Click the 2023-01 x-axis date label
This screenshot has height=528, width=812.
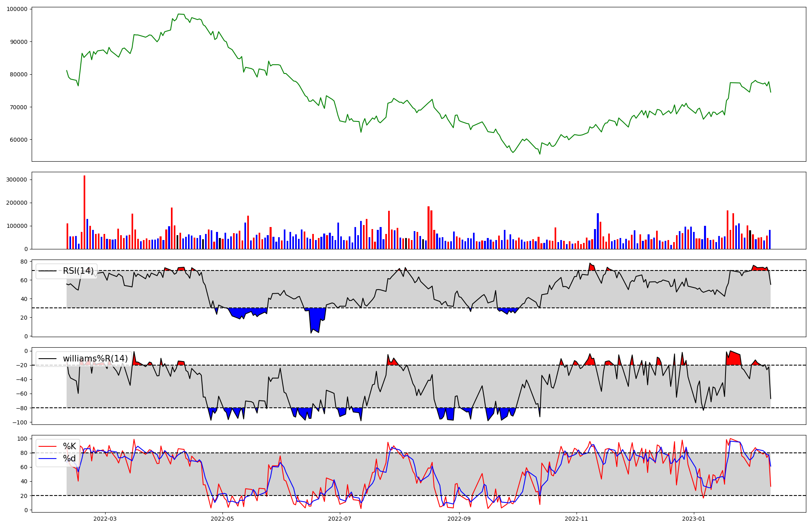coord(694,519)
